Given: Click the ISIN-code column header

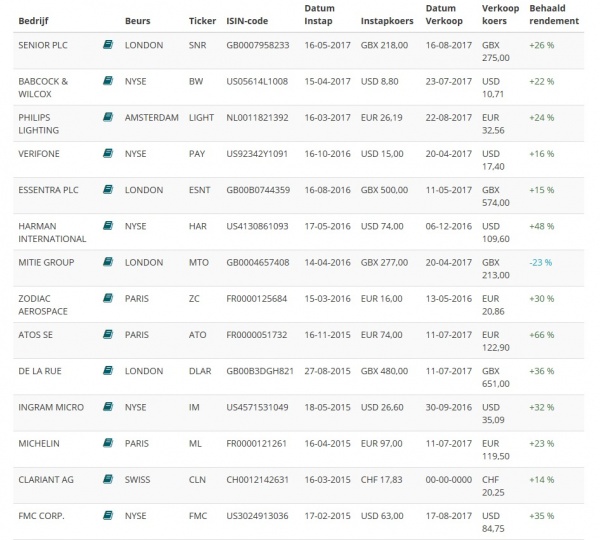Looking at the screenshot, I should [247, 21].
